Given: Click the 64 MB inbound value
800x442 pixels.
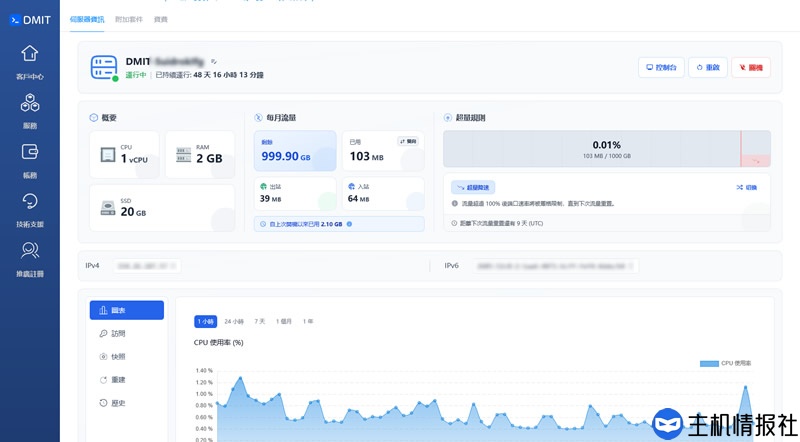Looking at the screenshot, I should 358,199.
